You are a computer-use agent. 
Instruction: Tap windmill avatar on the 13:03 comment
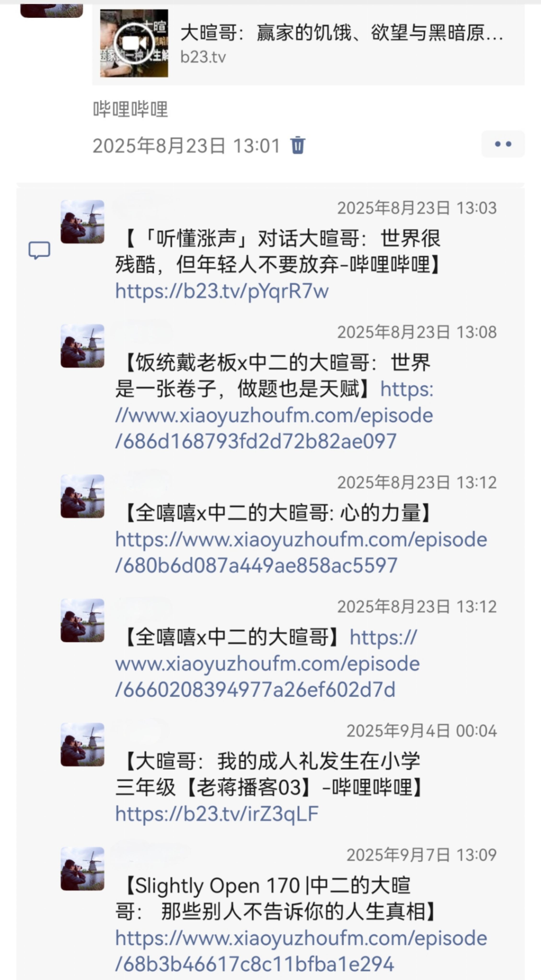82,222
